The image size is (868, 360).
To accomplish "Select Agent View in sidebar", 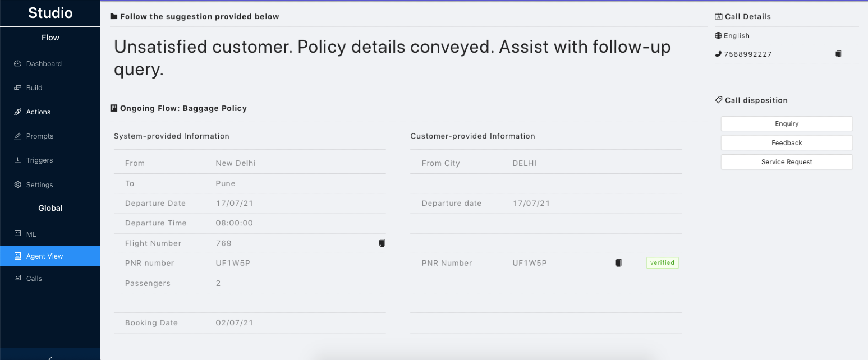I will coord(44,256).
